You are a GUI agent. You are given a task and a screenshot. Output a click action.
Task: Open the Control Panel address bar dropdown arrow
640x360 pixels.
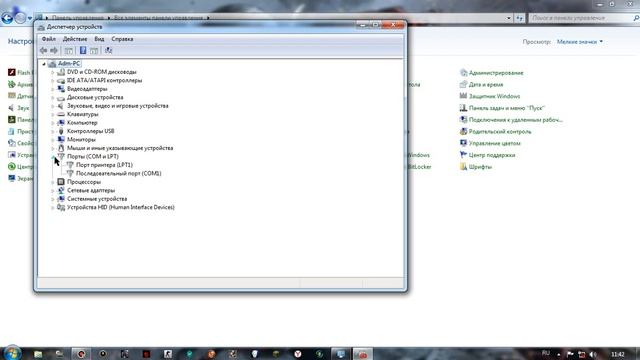[x=509, y=18]
